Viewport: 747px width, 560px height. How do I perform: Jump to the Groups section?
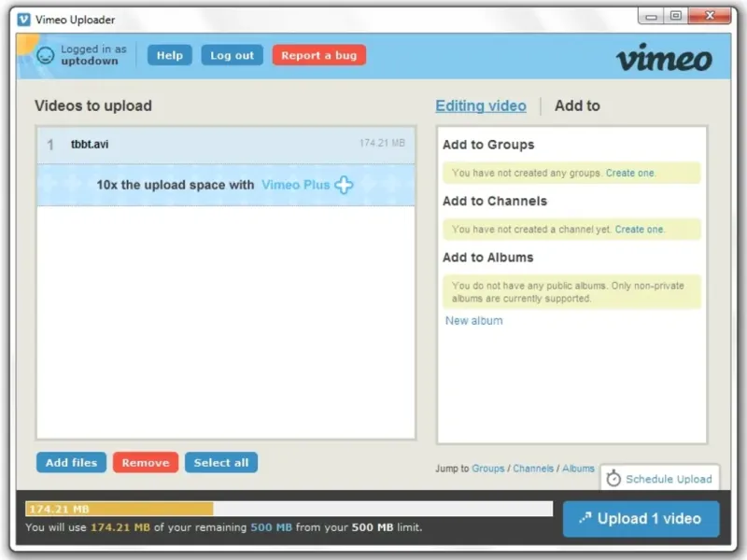[487, 469]
